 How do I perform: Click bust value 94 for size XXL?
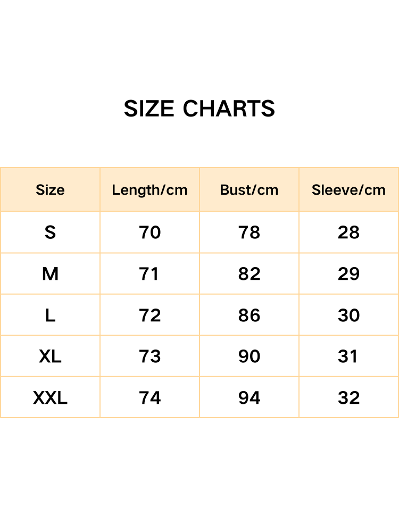tap(249, 398)
